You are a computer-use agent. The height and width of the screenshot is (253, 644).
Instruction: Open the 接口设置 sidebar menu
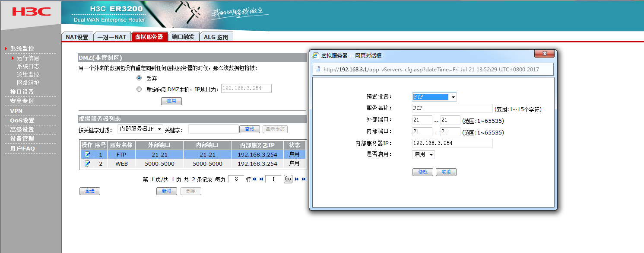tap(22, 92)
